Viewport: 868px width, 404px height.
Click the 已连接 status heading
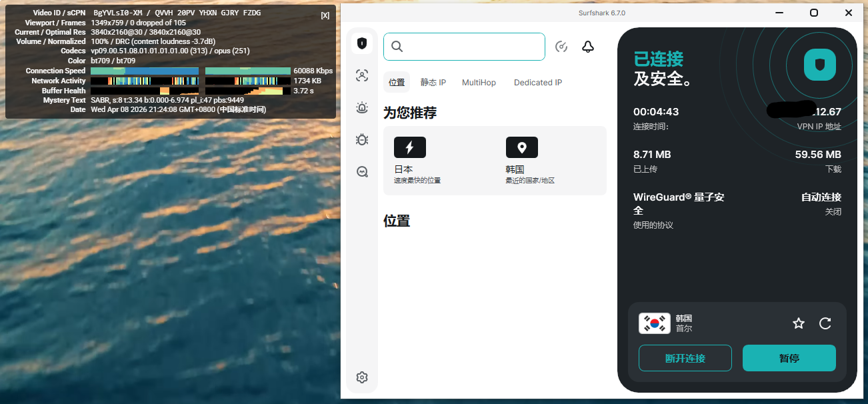point(659,59)
